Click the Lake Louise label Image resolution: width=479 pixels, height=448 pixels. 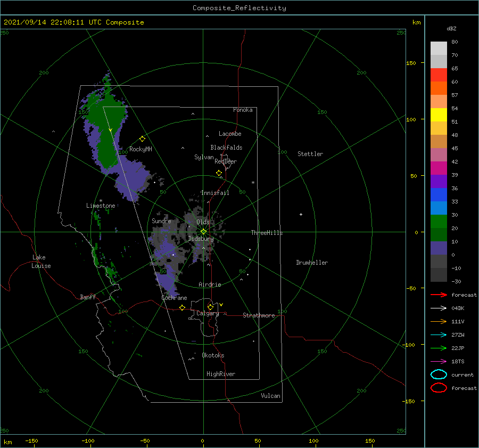[x=41, y=262]
